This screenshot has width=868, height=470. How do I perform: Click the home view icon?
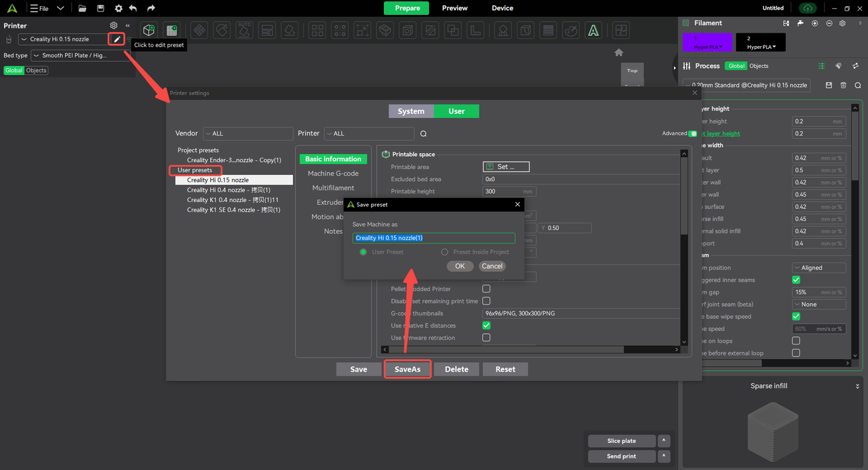point(618,52)
